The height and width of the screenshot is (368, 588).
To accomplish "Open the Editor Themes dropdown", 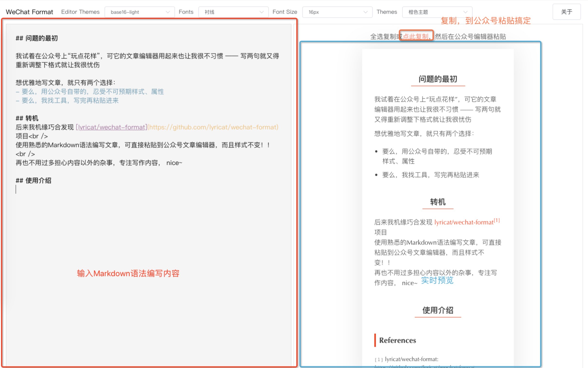I will point(139,12).
